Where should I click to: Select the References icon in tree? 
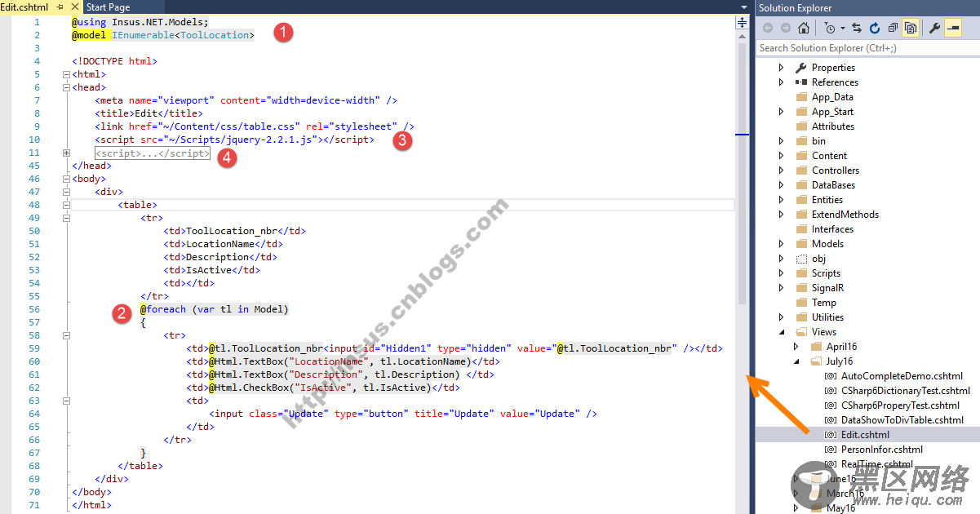800,82
